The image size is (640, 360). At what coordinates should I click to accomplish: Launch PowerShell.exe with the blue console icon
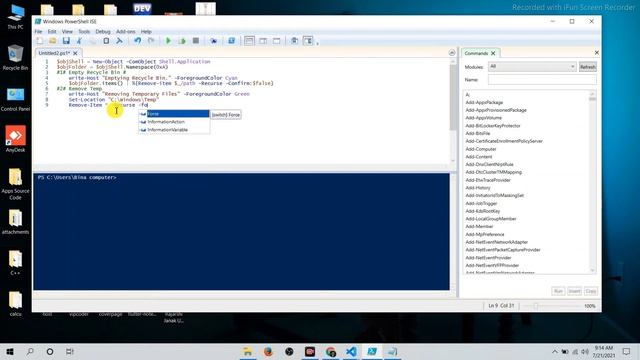pyautogui.click(x=231, y=41)
